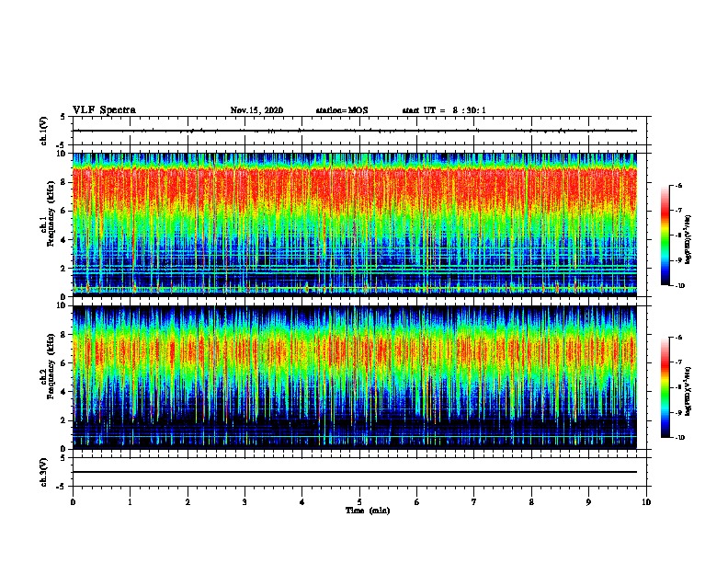Click the "6" kHz tick on ch.1 frequency axis

[64, 211]
